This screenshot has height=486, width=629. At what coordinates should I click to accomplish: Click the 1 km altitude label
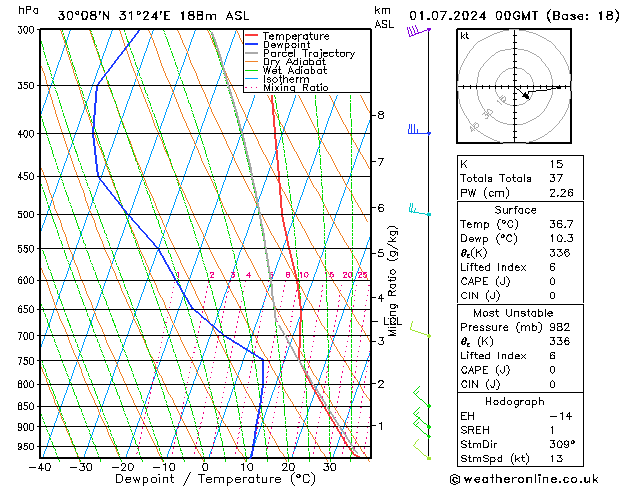coord(381,425)
